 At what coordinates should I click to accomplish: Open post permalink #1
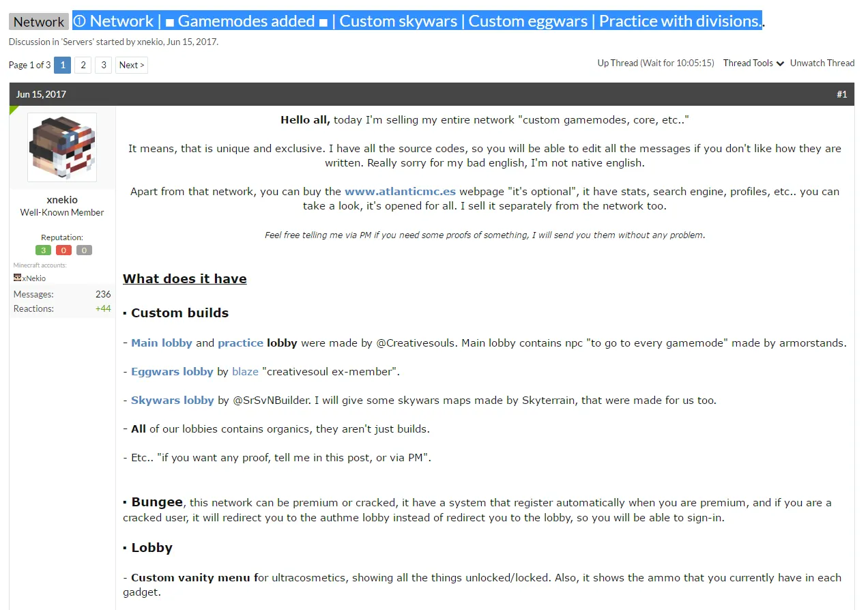841,94
